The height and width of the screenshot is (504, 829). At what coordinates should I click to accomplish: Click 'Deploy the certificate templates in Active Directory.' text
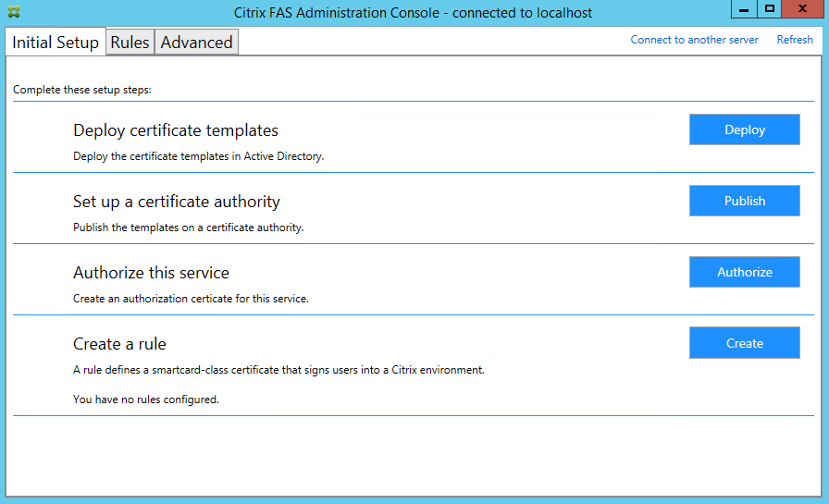click(x=198, y=156)
